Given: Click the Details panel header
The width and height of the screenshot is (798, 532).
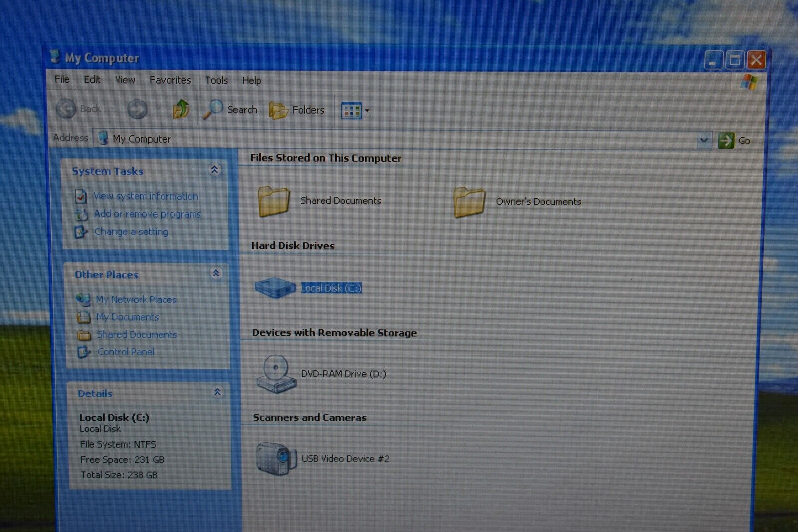Looking at the screenshot, I should [149, 393].
